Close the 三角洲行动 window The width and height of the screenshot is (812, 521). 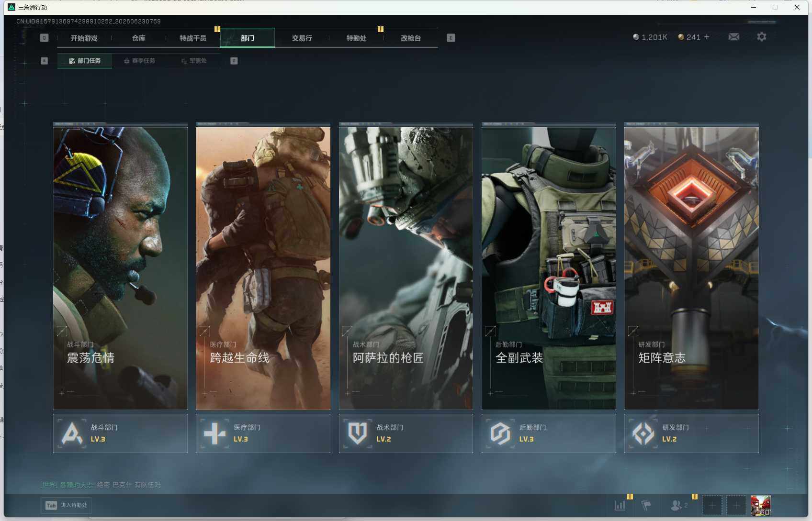pos(797,7)
